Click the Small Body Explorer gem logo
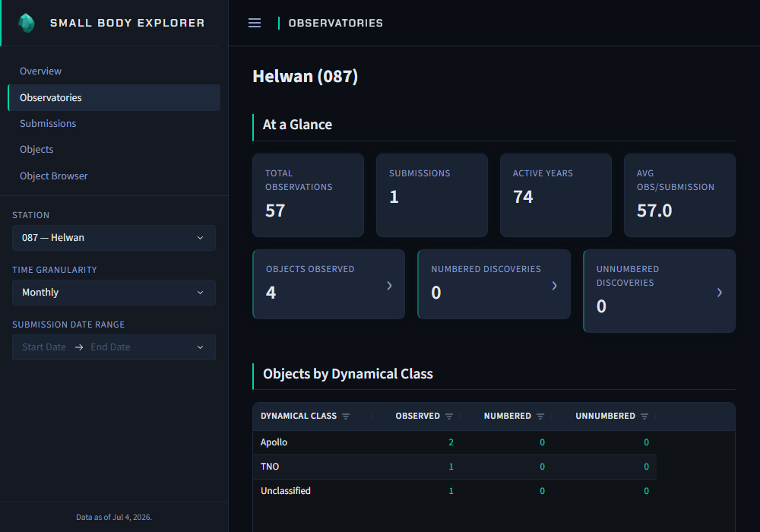 [x=27, y=23]
